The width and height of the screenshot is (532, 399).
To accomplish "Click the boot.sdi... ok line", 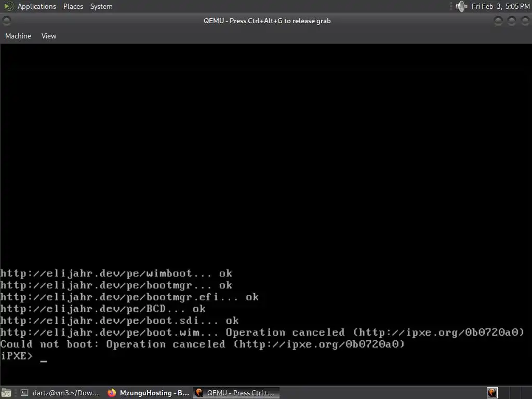I will tap(119, 321).
